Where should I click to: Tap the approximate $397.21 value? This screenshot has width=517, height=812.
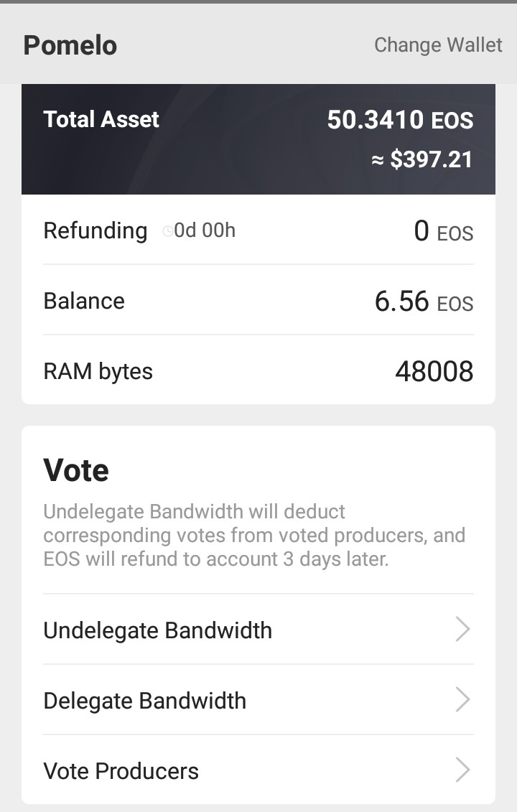click(x=422, y=159)
